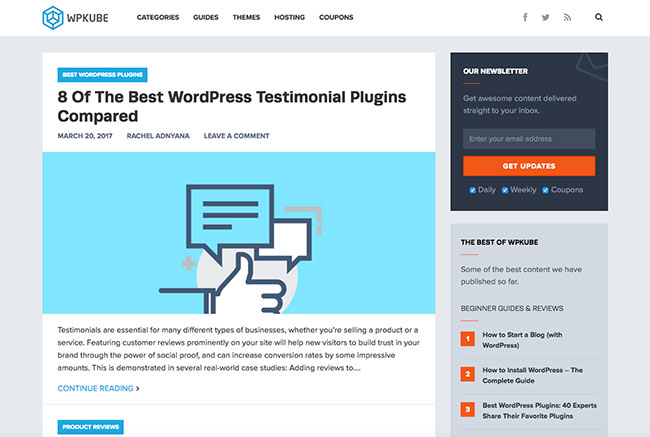Open the testimonial plugins article title
Viewport: 650px width, 437px height.
(232, 107)
